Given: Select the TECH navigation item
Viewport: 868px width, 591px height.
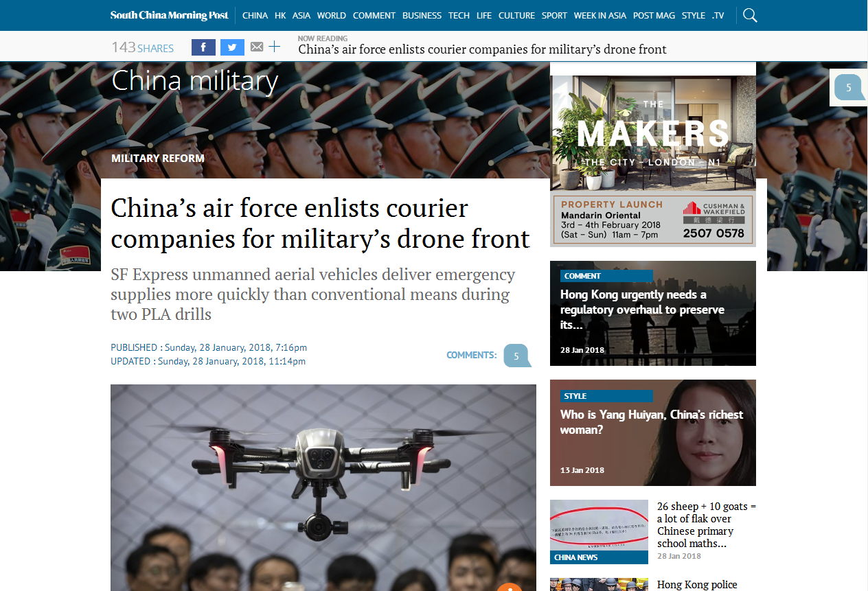Looking at the screenshot, I should tap(459, 15).
